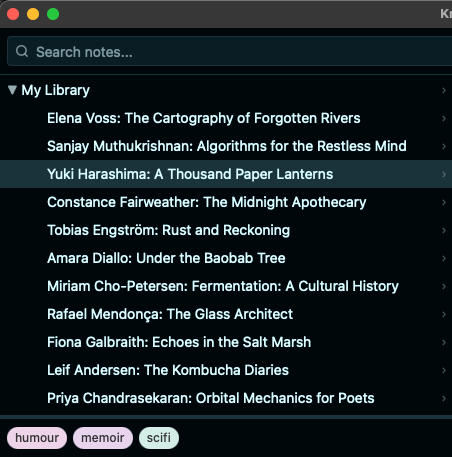
Task: Filter by the memoir tag
Action: coord(103,438)
